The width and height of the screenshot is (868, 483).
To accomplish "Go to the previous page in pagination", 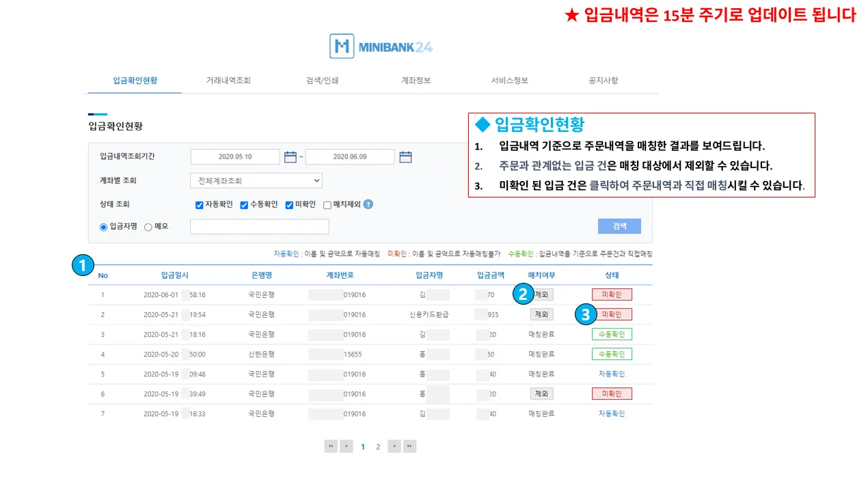I will point(347,446).
